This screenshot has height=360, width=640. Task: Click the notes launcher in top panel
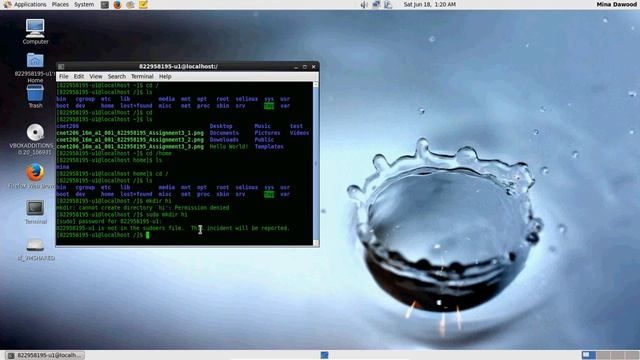(x=143, y=4)
